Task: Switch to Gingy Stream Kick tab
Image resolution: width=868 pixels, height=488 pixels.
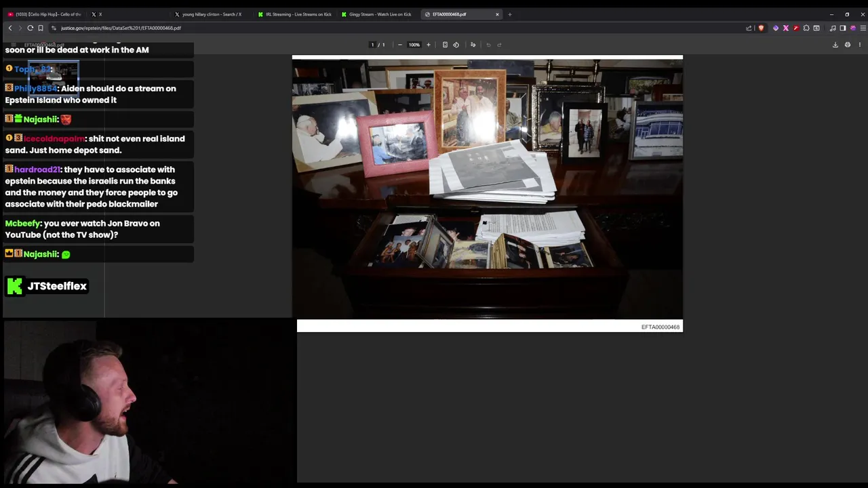Action: pyautogui.click(x=378, y=14)
